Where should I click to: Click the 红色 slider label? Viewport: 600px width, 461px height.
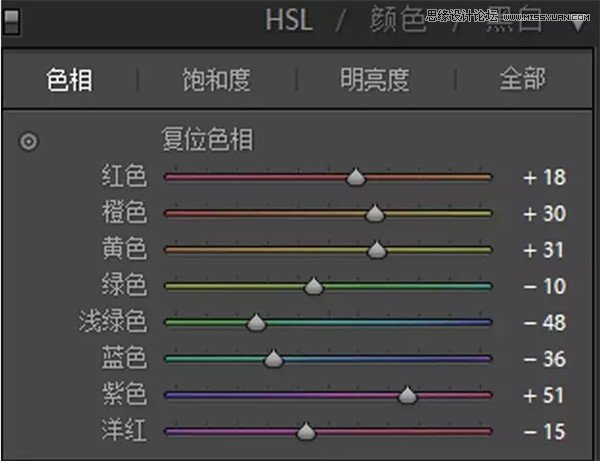pos(124,176)
